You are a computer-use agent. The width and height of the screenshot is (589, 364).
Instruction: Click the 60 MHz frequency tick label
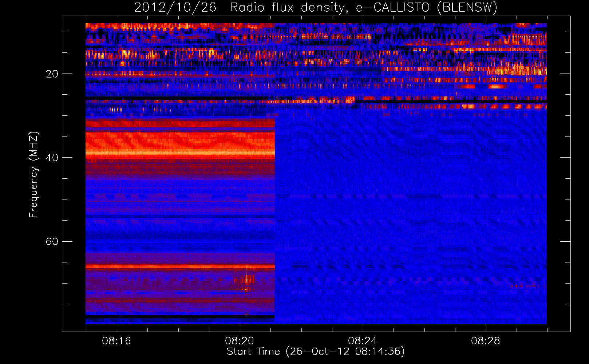pyautogui.click(x=52, y=242)
